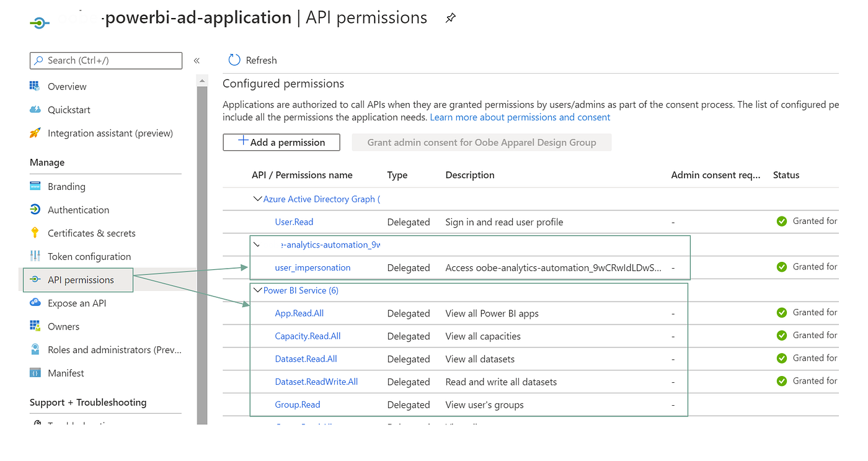
Task: Open Quickstart using its sidebar icon
Action: [36, 109]
